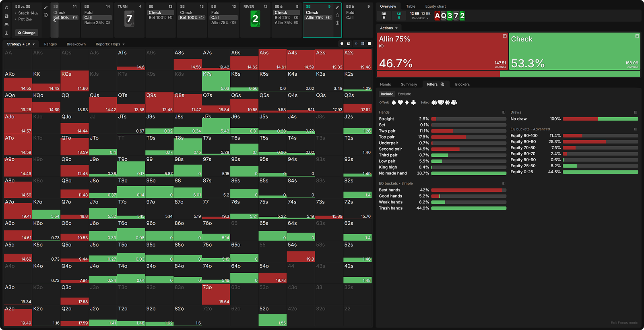This screenshot has width=644, height=330.
Task: Switch to the Equity chart tab
Action: [435, 6]
